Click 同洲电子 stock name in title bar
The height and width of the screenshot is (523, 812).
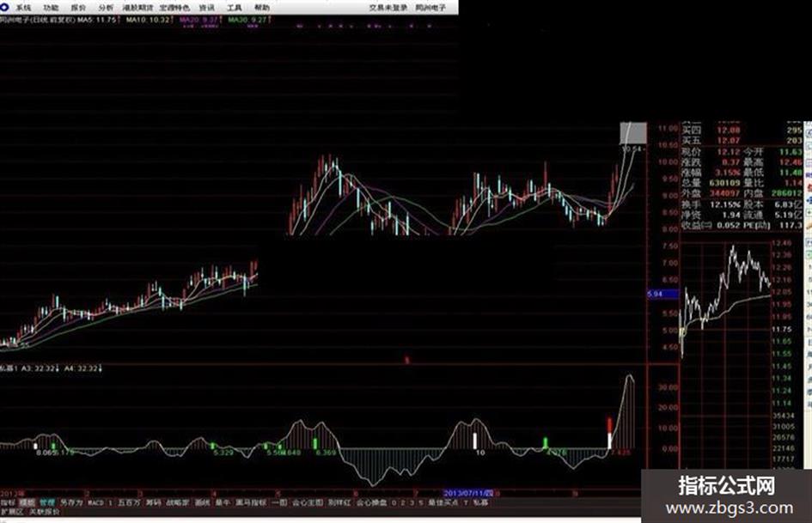(430, 8)
